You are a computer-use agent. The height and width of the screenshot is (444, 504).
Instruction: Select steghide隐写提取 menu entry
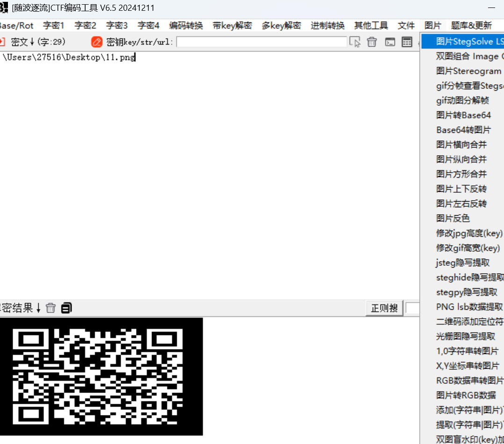pos(462,277)
